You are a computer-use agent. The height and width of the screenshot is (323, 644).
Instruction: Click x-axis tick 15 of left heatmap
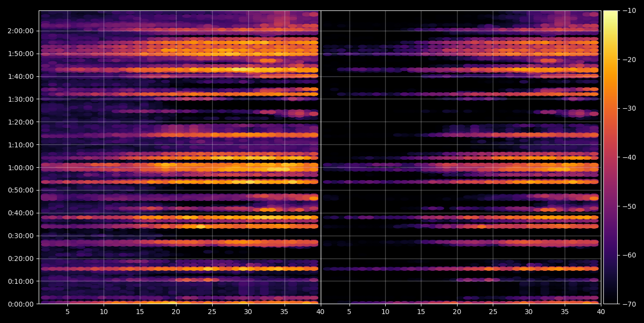[x=140, y=312]
